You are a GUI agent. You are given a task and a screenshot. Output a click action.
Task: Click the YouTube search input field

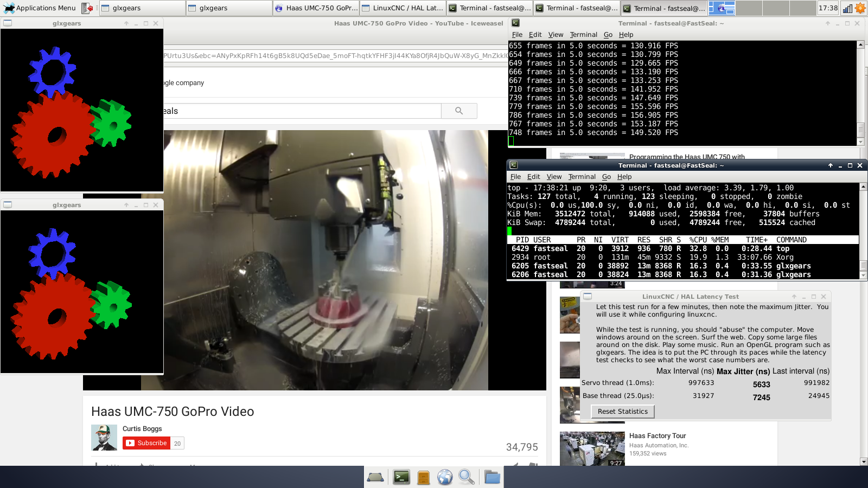tap(302, 111)
